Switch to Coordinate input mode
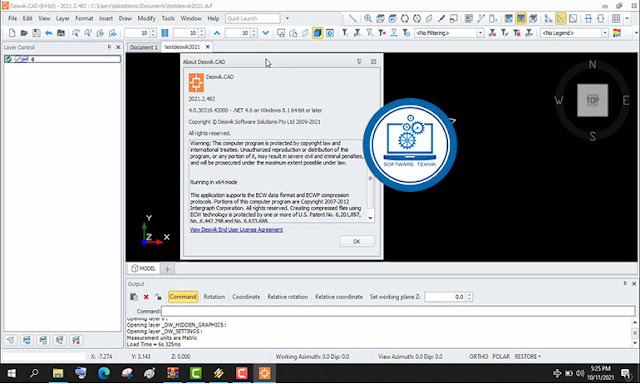Screen dimensions: 640x384 tap(246, 297)
